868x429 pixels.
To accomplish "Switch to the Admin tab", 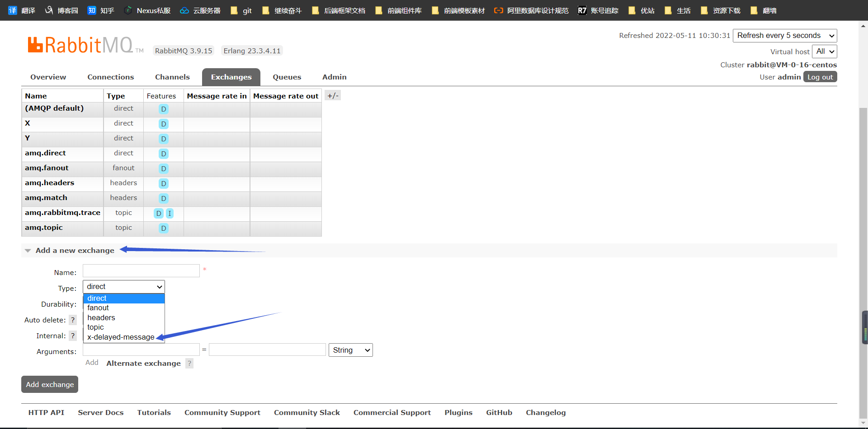I will [x=335, y=77].
